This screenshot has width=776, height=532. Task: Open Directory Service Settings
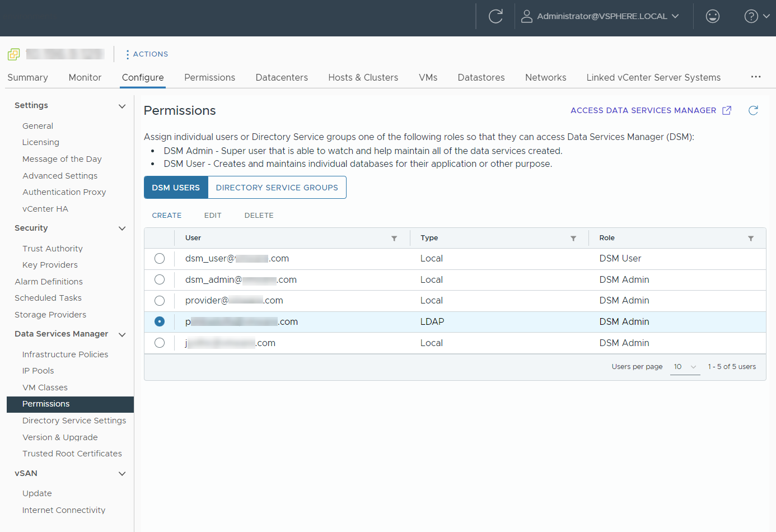(74, 421)
